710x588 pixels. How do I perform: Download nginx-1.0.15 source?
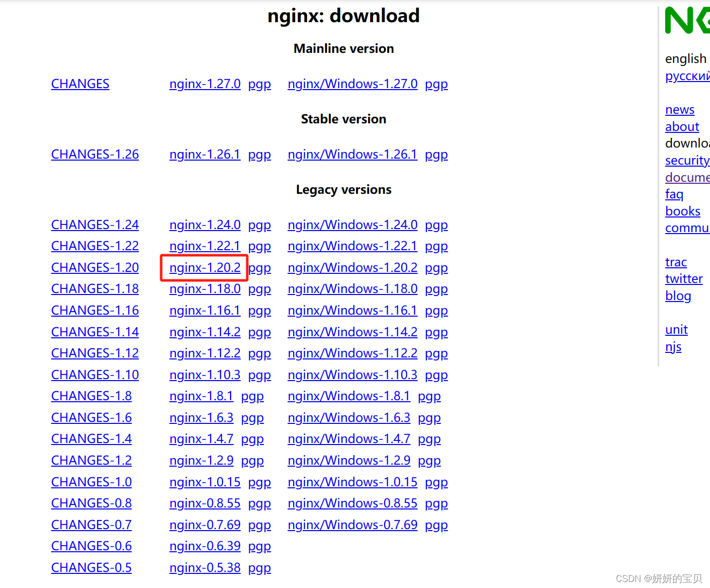click(205, 482)
